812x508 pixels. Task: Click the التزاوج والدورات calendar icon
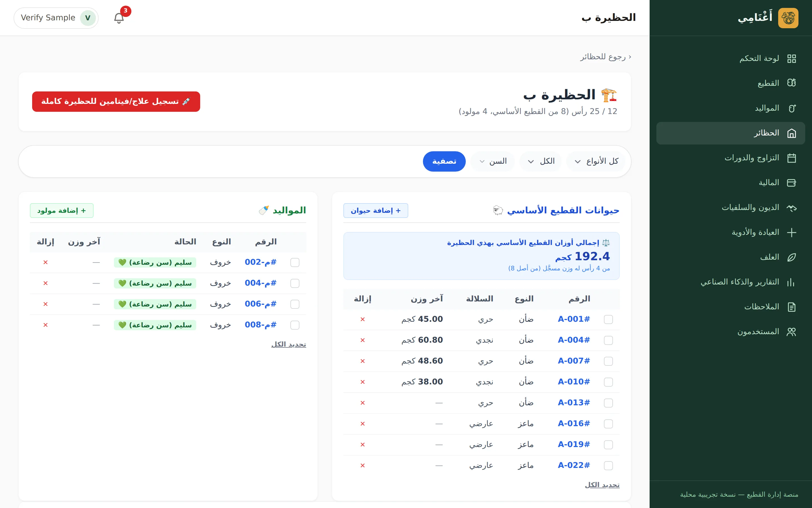[791, 158]
